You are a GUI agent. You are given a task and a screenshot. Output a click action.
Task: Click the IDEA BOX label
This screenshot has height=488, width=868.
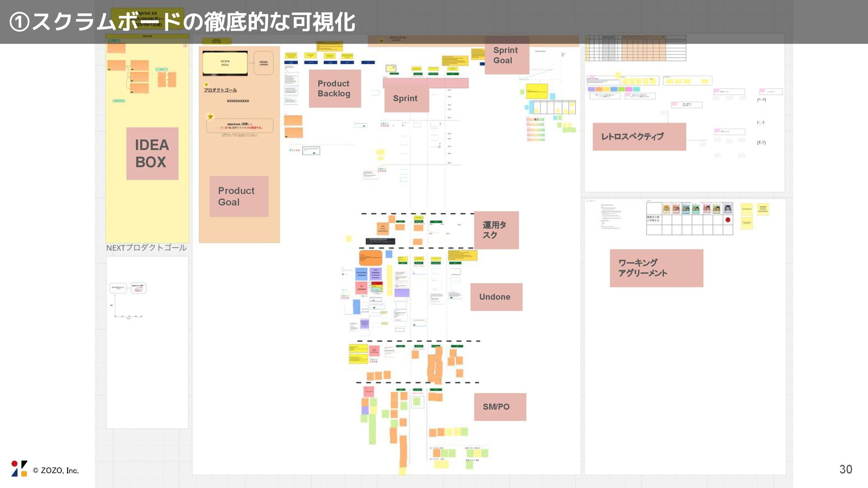pos(152,154)
